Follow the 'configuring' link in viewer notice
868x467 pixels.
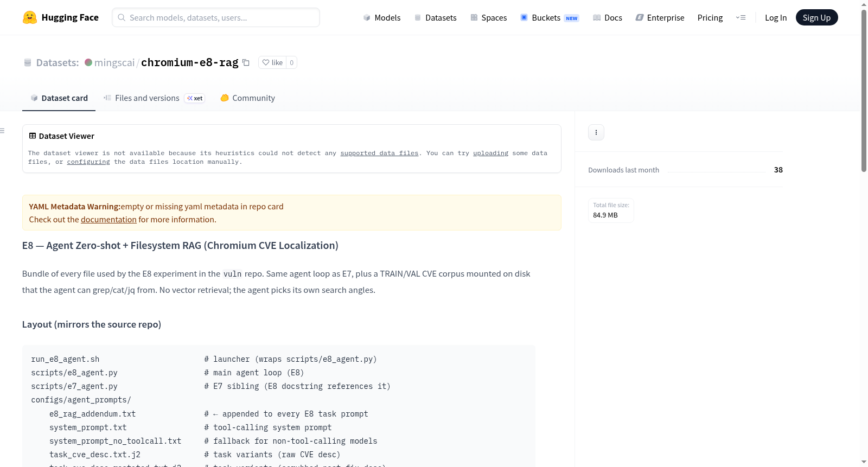[x=88, y=162]
